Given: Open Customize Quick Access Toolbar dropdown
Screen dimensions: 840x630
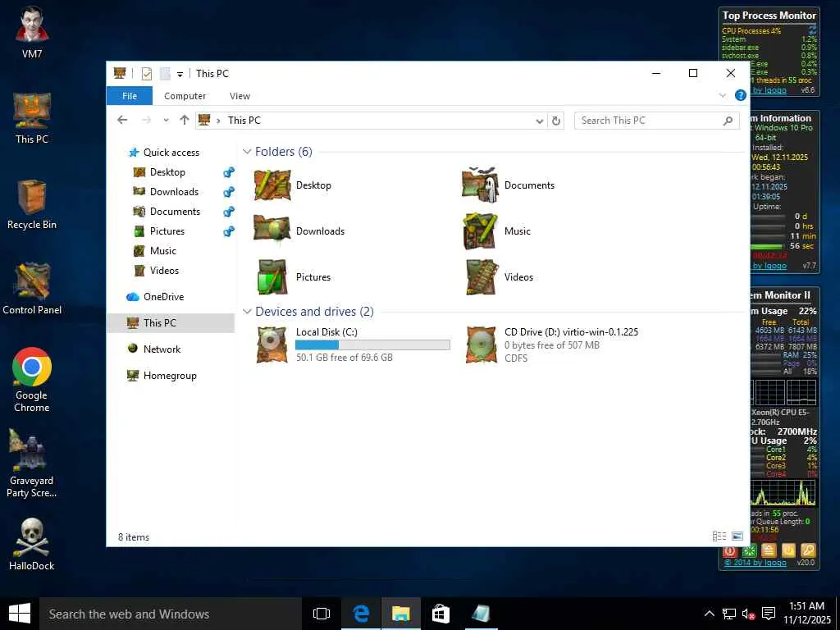Looking at the screenshot, I should 180,75.
